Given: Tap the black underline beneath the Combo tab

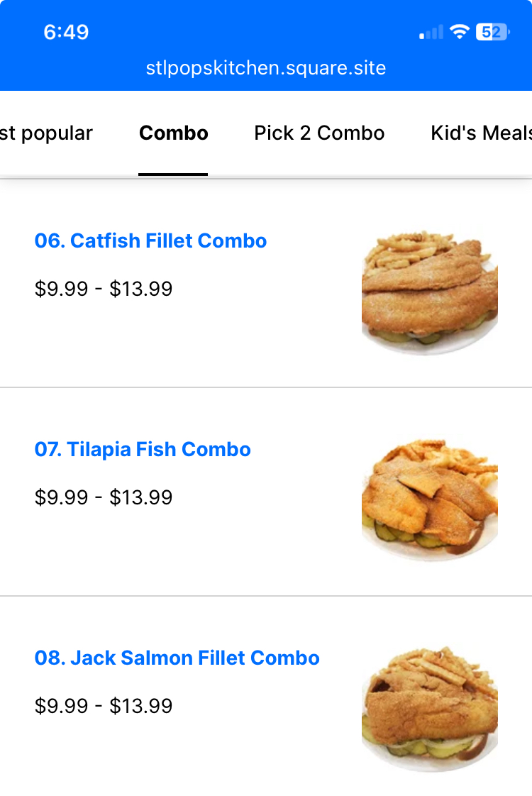Looking at the screenshot, I should click(173, 174).
